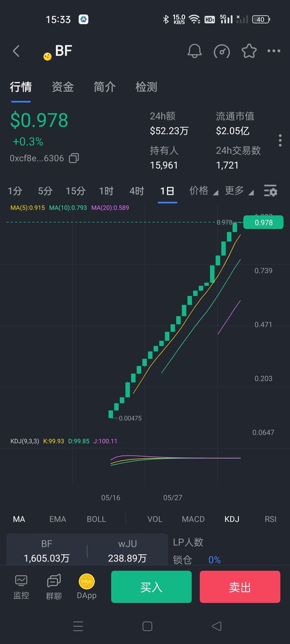Screen dimensions: 290x644
Task: Tap 持有人 15,961 value
Action: pyautogui.click(x=164, y=165)
